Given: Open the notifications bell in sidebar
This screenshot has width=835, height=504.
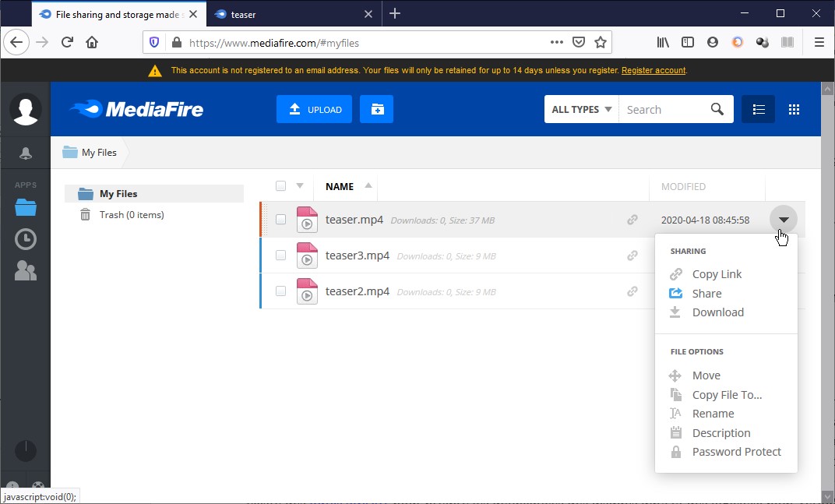Looking at the screenshot, I should [x=26, y=154].
